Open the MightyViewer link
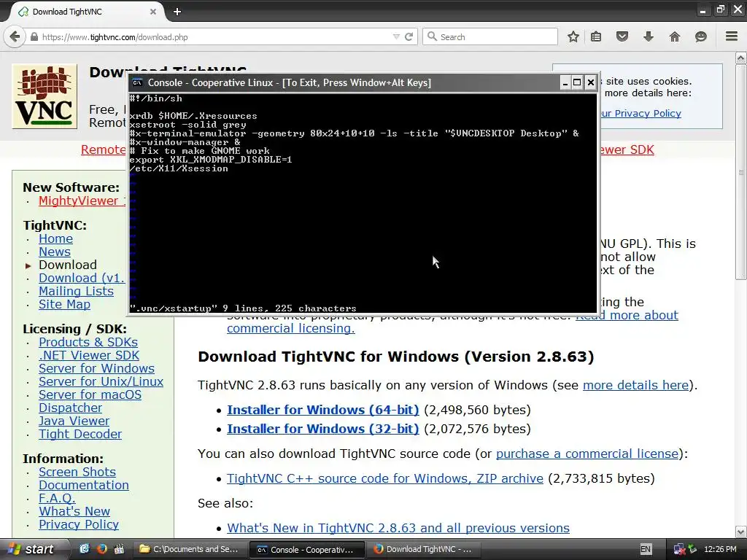The height and width of the screenshot is (560, 747). click(82, 201)
